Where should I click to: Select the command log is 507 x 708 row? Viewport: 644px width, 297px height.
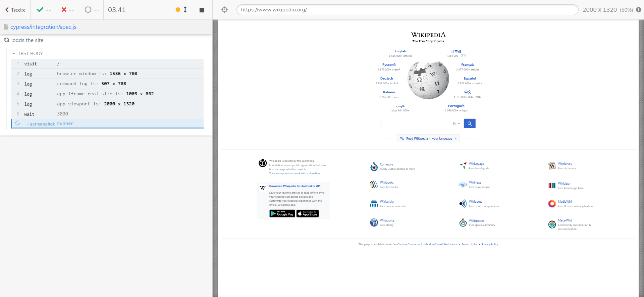click(x=107, y=84)
